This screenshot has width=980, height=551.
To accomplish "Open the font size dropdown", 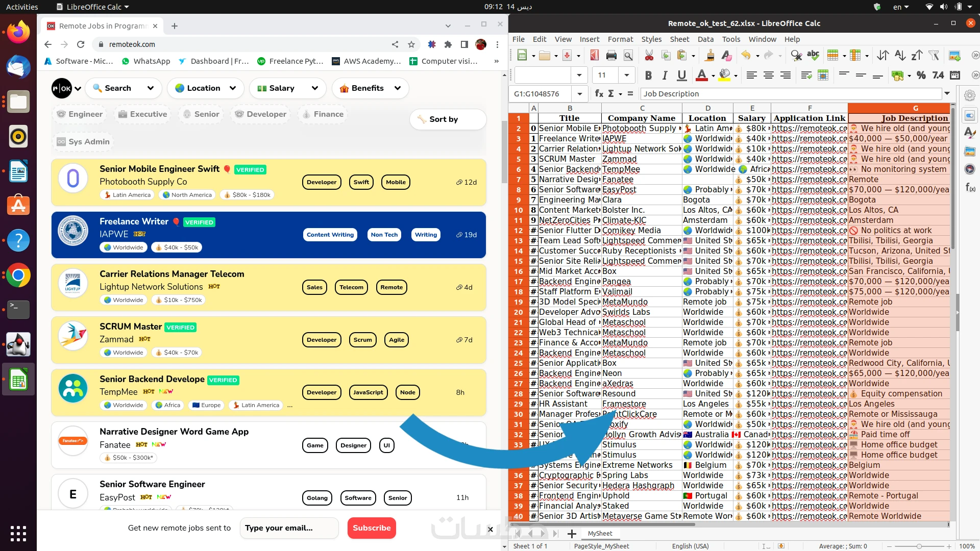I will coord(626,76).
